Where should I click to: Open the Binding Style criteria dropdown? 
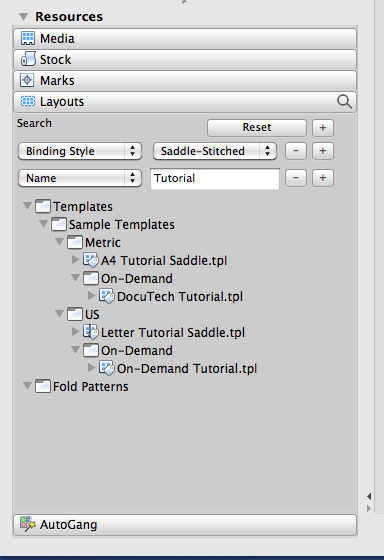(x=80, y=151)
